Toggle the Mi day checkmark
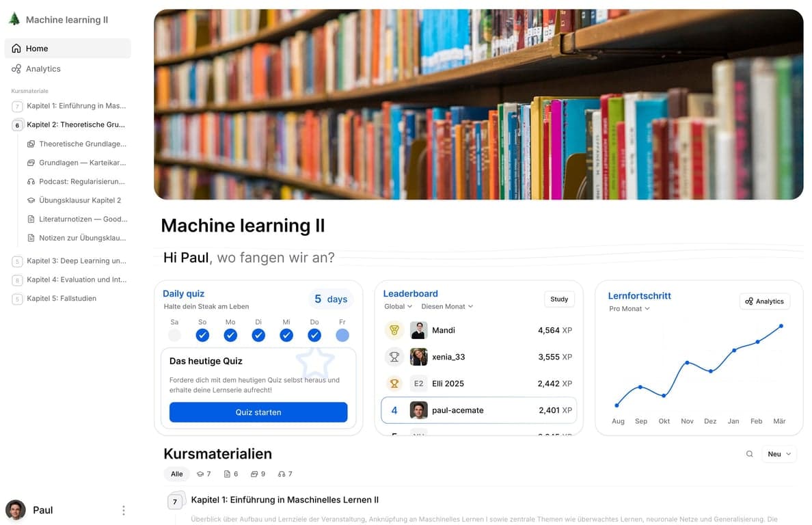812x525 pixels. [286, 336]
